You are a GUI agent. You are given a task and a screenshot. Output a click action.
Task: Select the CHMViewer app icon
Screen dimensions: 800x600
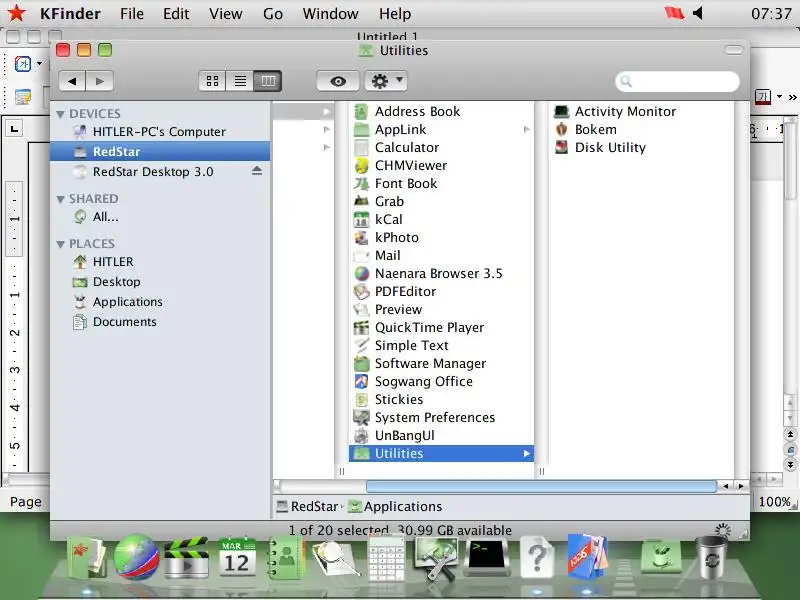pyautogui.click(x=361, y=165)
